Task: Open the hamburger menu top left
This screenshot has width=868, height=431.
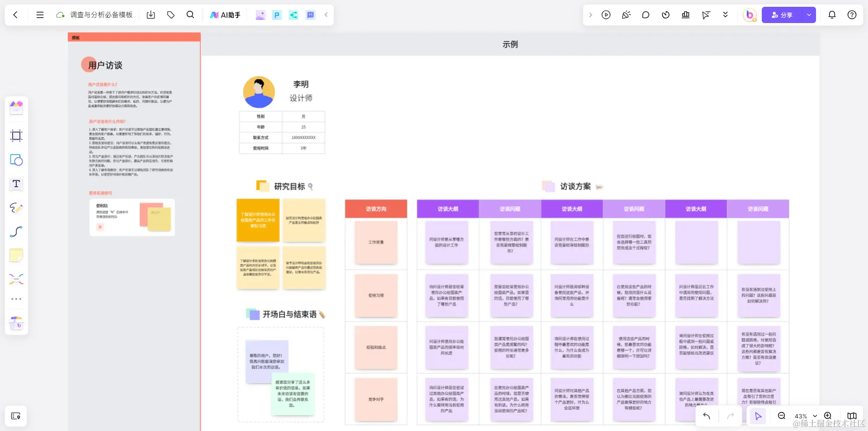Action: tap(40, 15)
